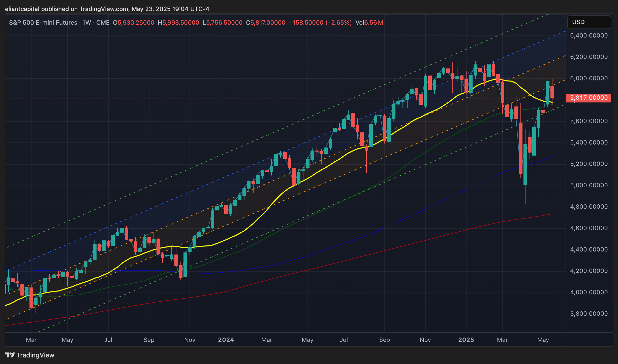
Task: Click the −158.50000 (−2.65%) change value
Action: click(x=320, y=23)
